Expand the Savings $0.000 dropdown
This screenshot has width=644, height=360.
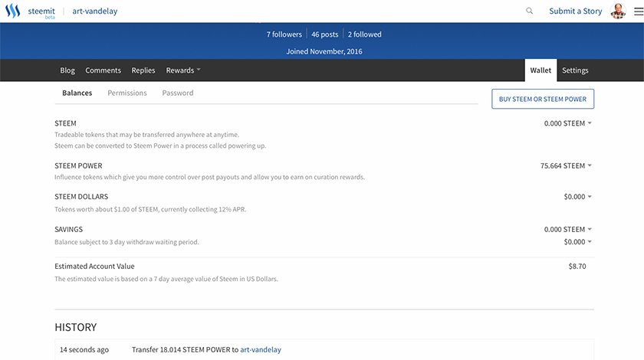(x=577, y=242)
